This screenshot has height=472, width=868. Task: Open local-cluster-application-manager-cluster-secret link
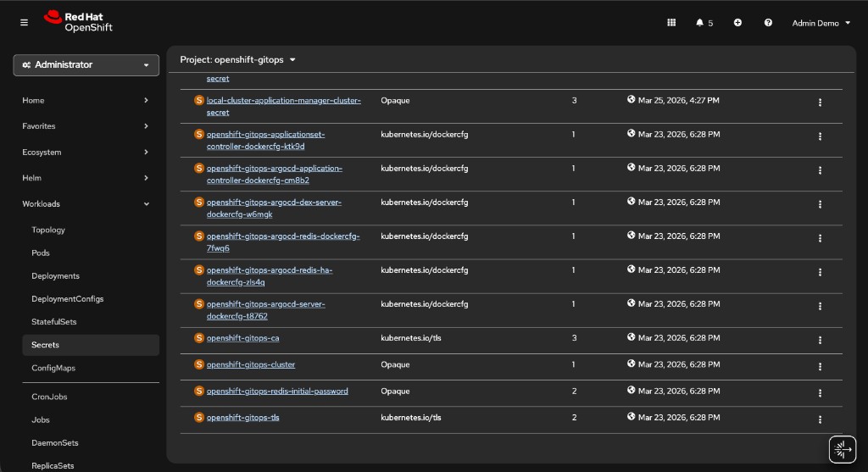(x=283, y=106)
